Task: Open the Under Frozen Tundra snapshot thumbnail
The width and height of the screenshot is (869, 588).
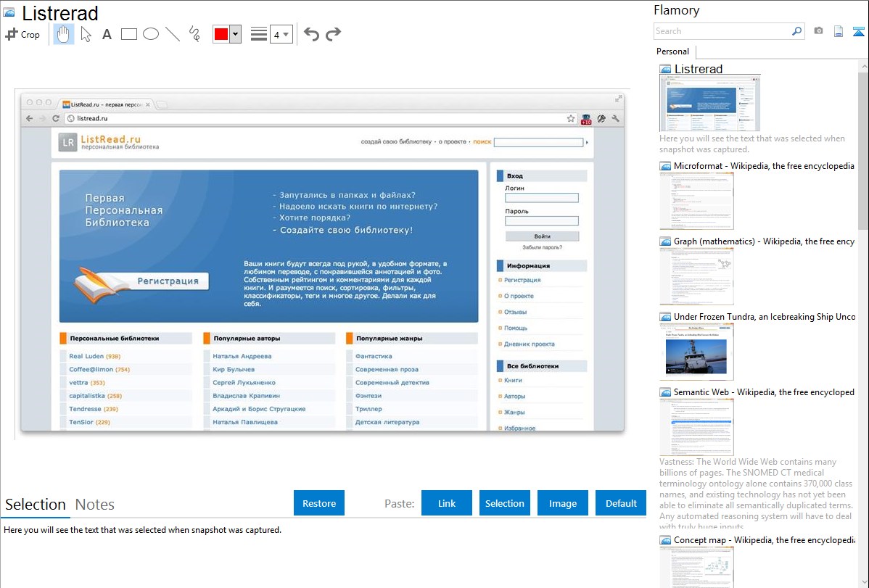Action: [696, 352]
